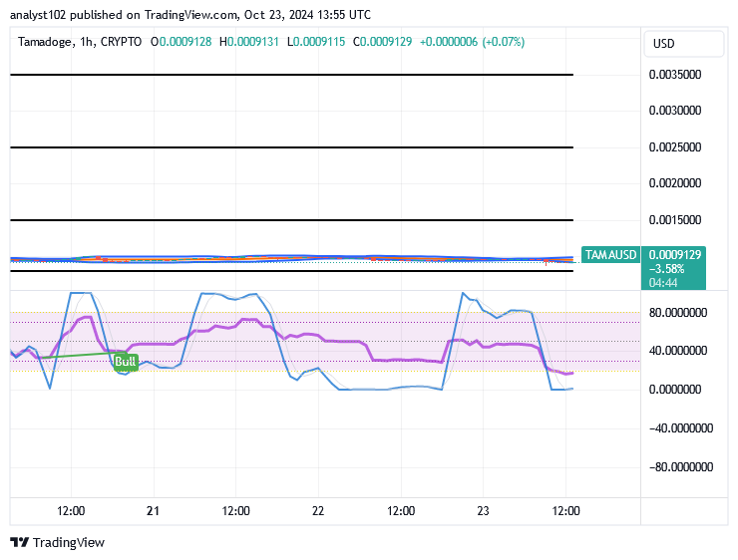The height and width of the screenshot is (560, 738).
Task: Click the TradingView logo icon
Action: coord(19,543)
